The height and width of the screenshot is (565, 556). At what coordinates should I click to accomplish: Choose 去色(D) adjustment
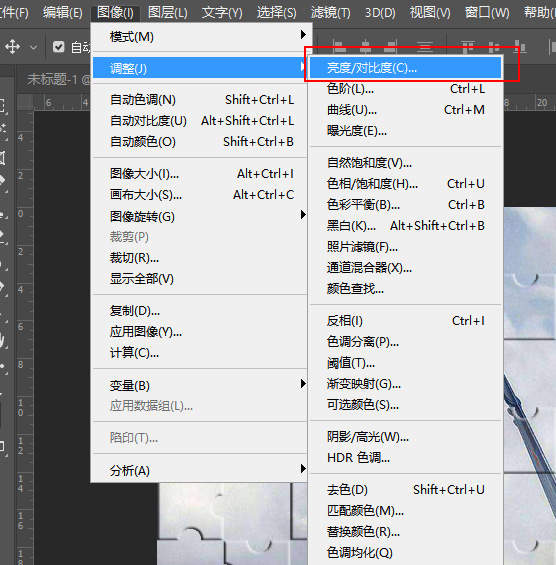coord(406,490)
